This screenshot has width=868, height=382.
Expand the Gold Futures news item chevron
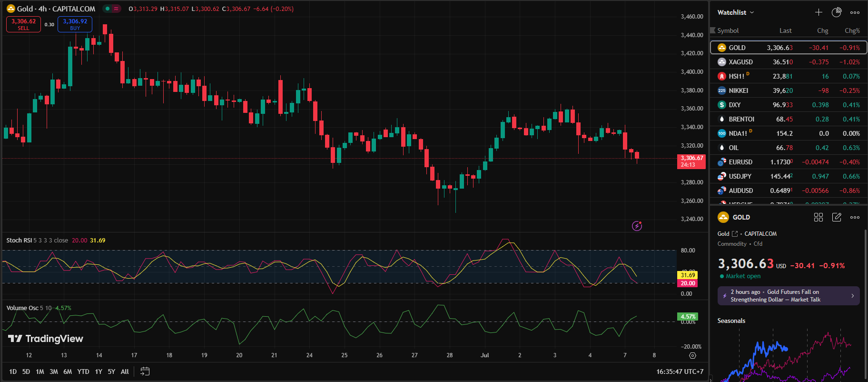pos(852,296)
